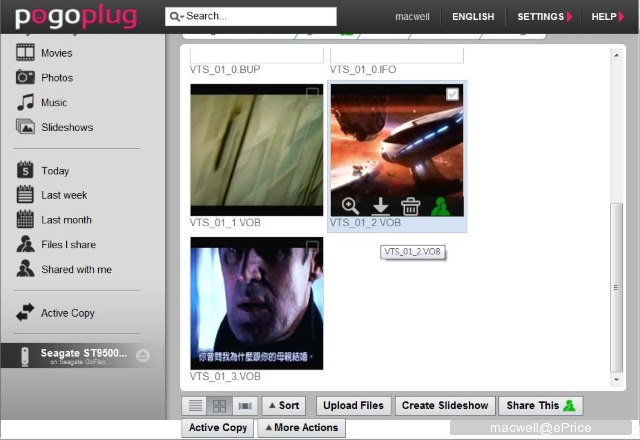
Task: Click the scrollbar down arrow
Action: tap(616, 380)
